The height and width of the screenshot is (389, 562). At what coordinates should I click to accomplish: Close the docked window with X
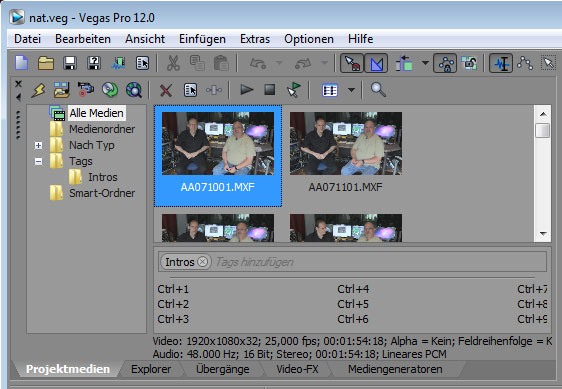tap(18, 84)
